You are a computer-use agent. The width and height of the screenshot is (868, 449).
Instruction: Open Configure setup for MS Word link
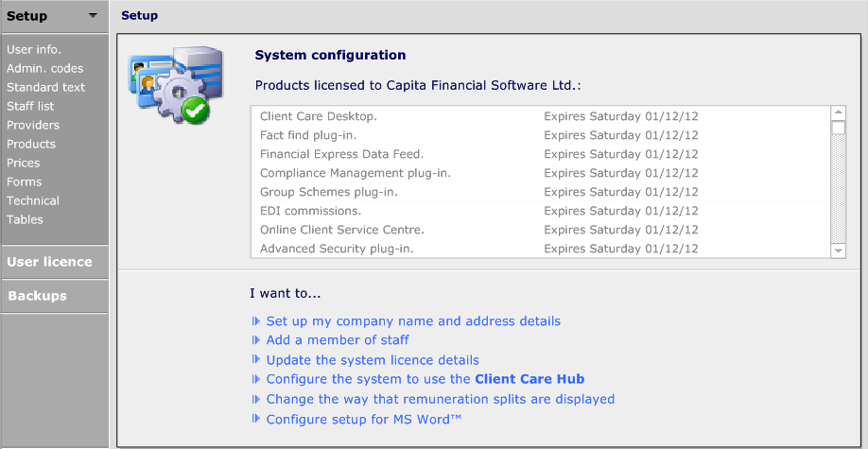click(x=364, y=419)
